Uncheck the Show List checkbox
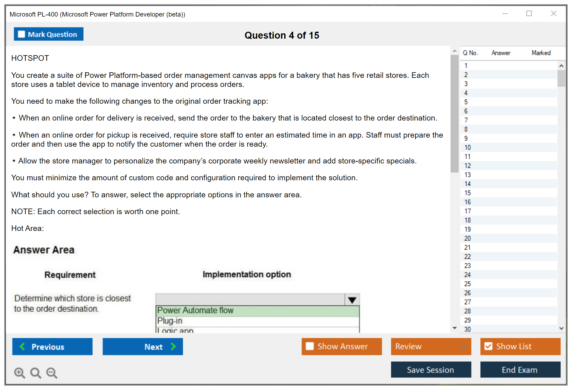 pyautogui.click(x=488, y=346)
